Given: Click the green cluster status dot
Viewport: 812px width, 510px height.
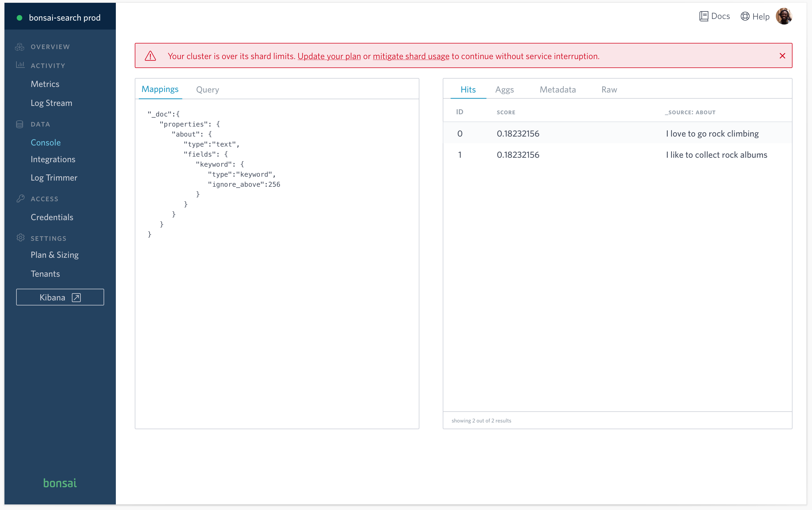Looking at the screenshot, I should pyautogui.click(x=19, y=18).
